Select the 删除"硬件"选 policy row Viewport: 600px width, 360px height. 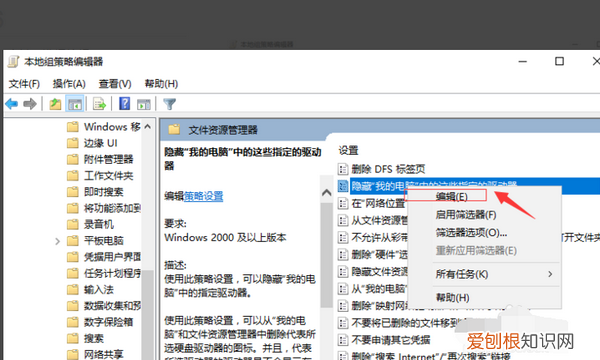coord(379,254)
